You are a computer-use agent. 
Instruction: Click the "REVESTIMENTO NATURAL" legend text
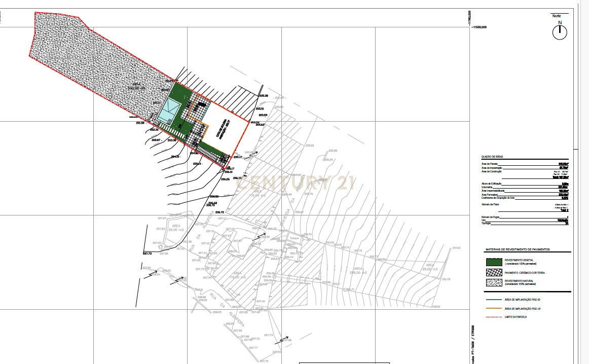point(519,281)
